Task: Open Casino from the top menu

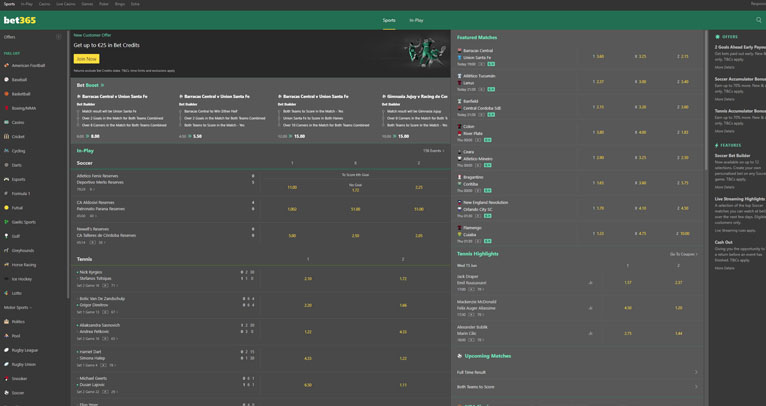Action: pos(44,4)
